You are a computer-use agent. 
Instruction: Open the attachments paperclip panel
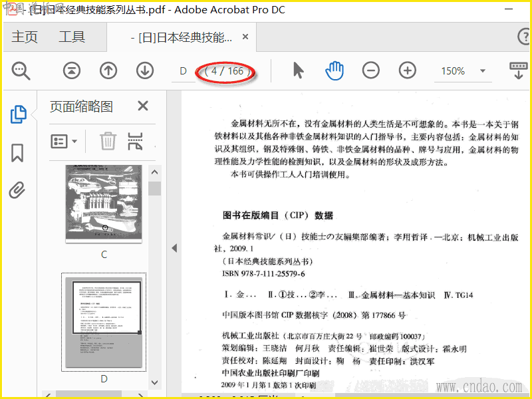coord(17,190)
